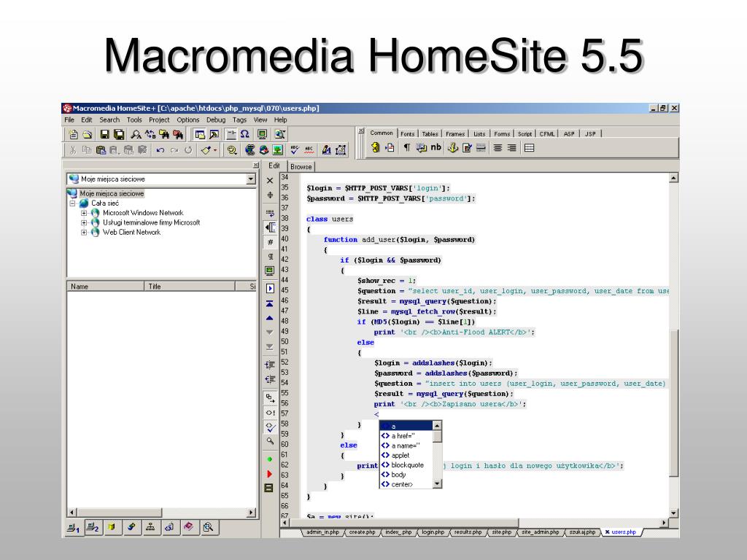Toggle the Resource window icon
This screenshot has height=560, width=747.
[x=200, y=134]
